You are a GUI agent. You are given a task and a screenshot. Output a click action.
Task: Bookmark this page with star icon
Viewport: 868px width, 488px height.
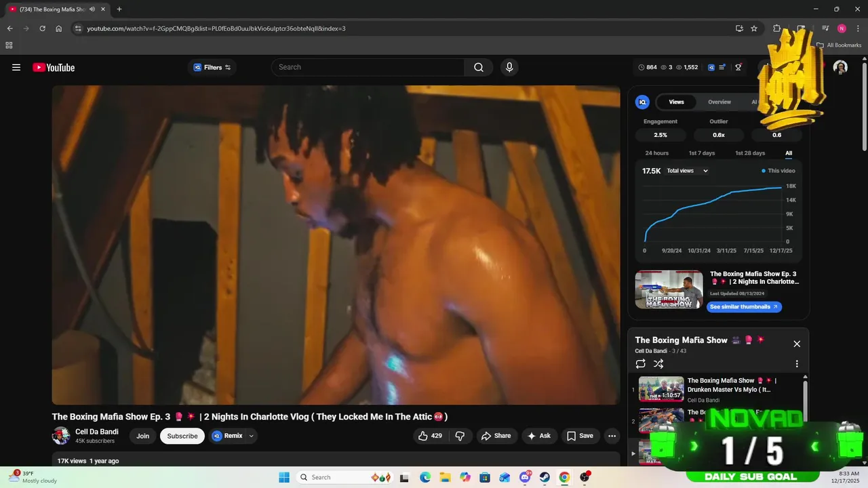(x=754, y=28)
